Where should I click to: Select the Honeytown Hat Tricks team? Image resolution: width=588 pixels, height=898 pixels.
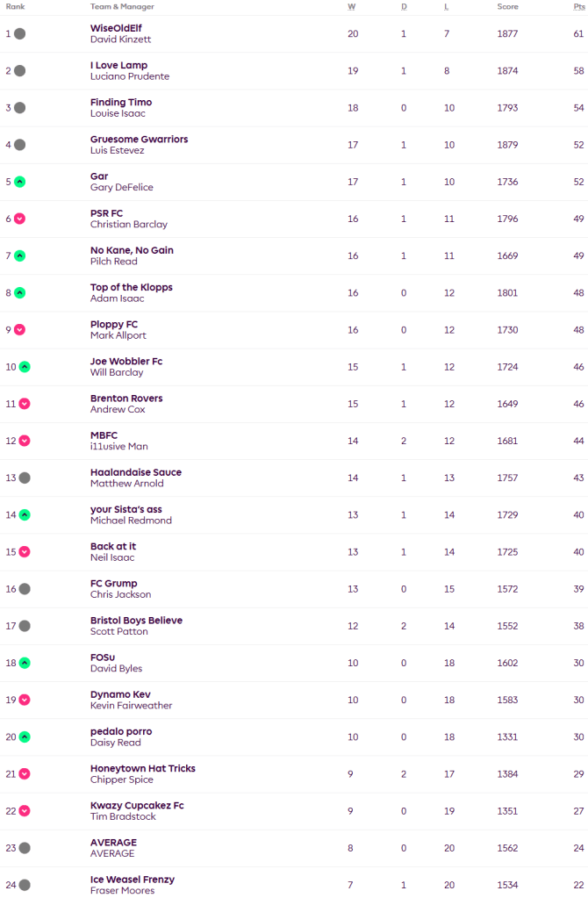(142, 768)
